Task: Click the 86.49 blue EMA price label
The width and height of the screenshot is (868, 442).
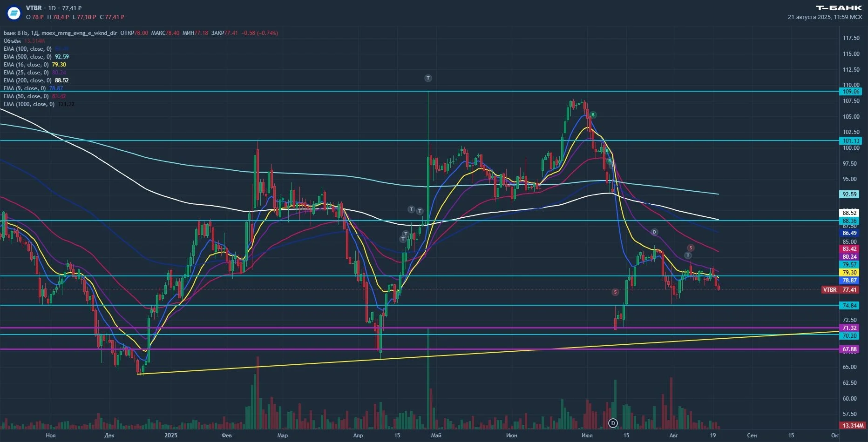Action: [x=849, y=233]
